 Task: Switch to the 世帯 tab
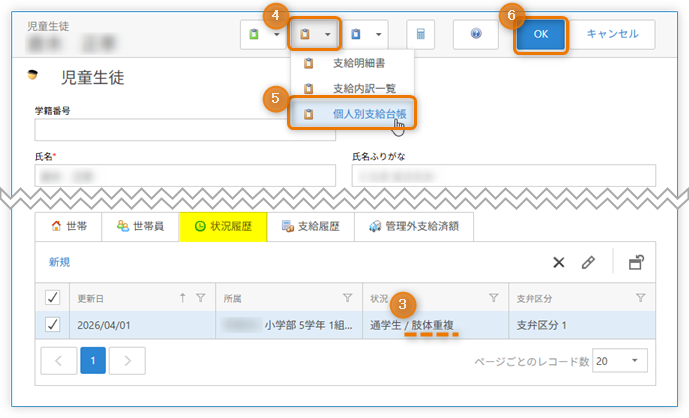pyautogui.click(x=69, y=226)
